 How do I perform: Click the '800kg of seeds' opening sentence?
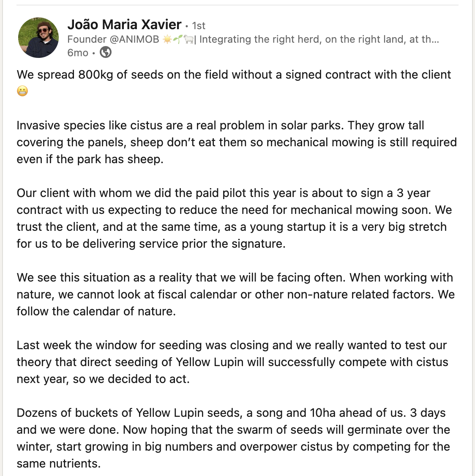pos(234,75)
